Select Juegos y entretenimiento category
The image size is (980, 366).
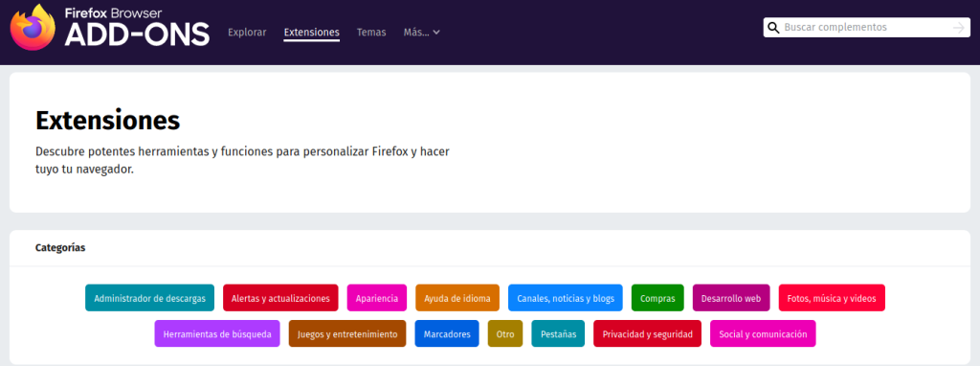coord(347,333)
